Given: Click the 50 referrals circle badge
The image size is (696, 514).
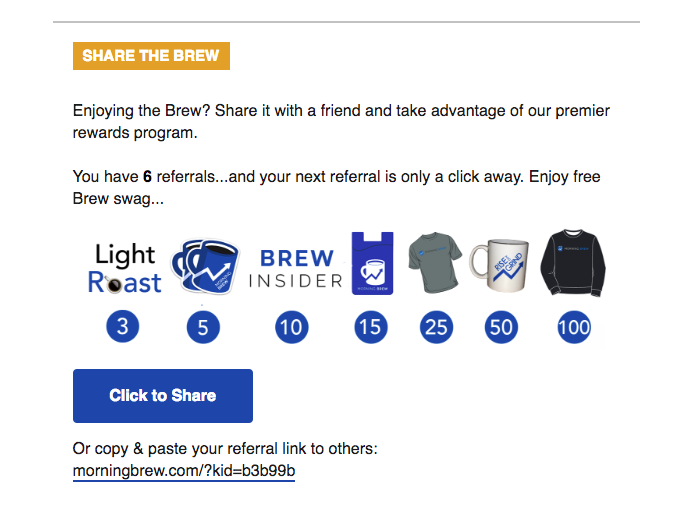Looking at the screenshot, I should click(x=501, y=328).
